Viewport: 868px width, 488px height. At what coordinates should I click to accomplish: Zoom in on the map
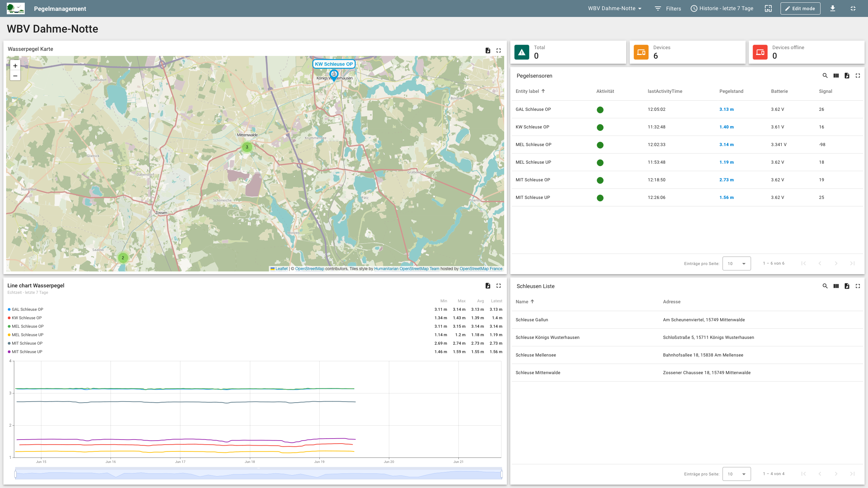pos(15,66)
